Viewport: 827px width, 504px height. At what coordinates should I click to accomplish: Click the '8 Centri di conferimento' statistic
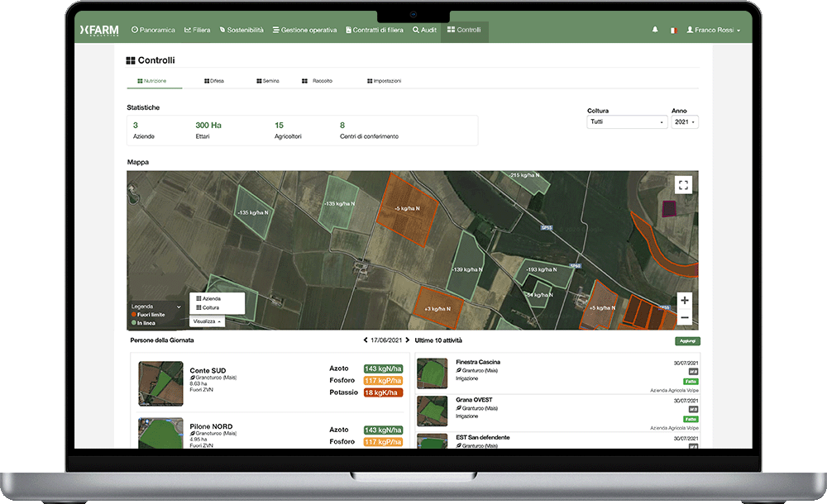pos(369,131)
